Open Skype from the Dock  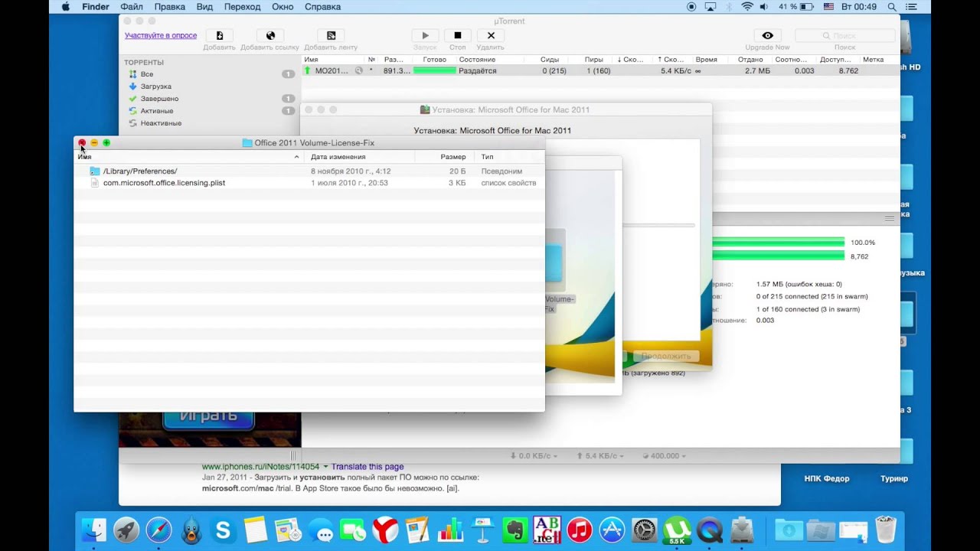(224, 530)
